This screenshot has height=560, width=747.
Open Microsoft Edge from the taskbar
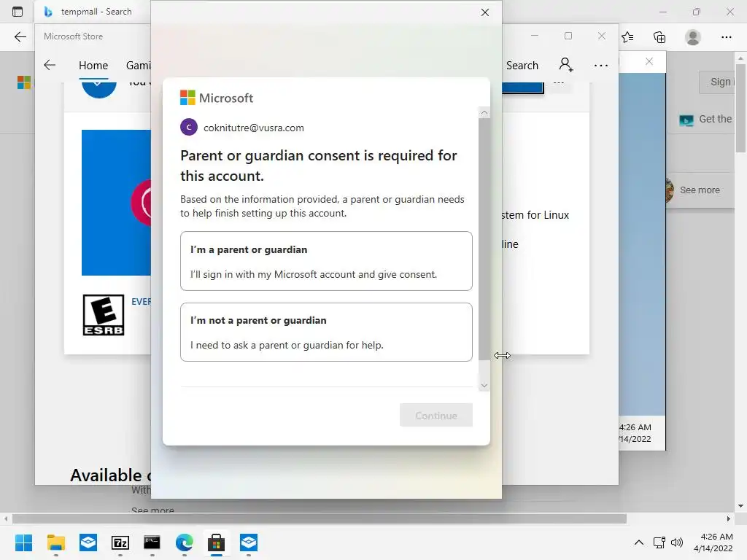coord(185,542)
